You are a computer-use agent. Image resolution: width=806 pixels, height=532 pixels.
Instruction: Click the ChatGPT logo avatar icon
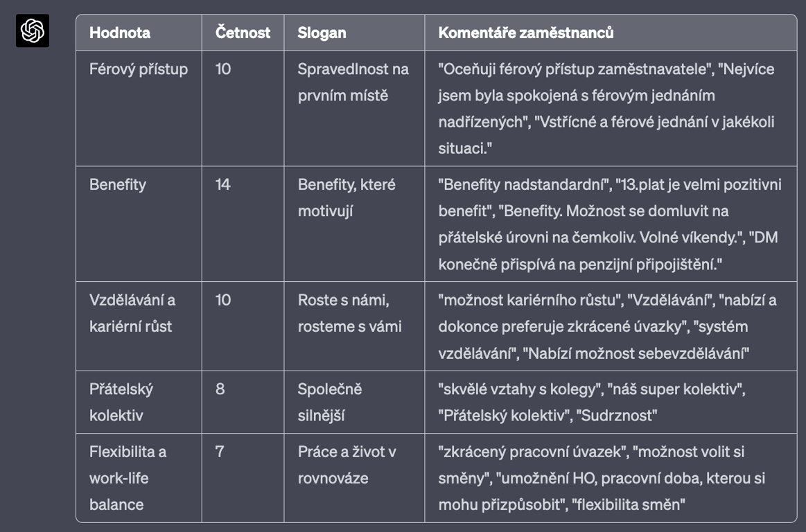(x=33, y=31)
